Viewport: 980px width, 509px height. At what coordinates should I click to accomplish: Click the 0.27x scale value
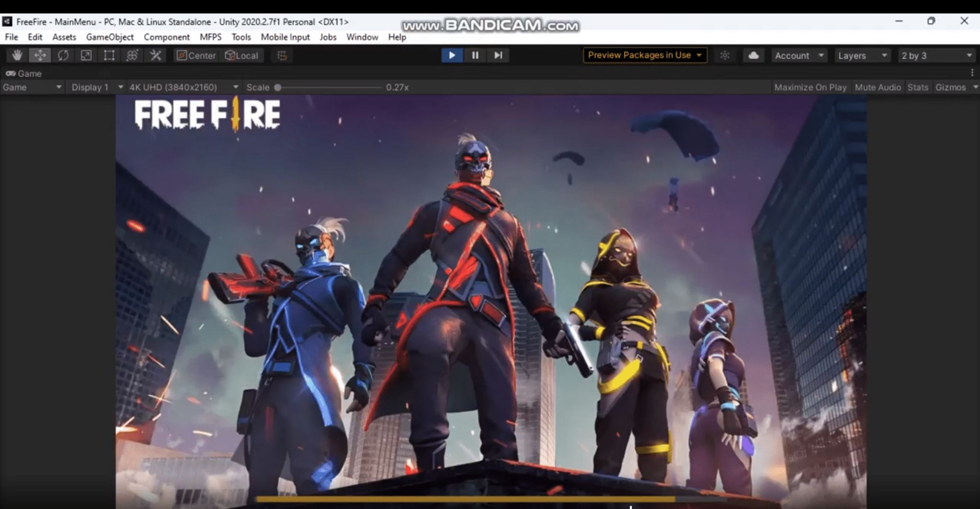tap(397, 87)
